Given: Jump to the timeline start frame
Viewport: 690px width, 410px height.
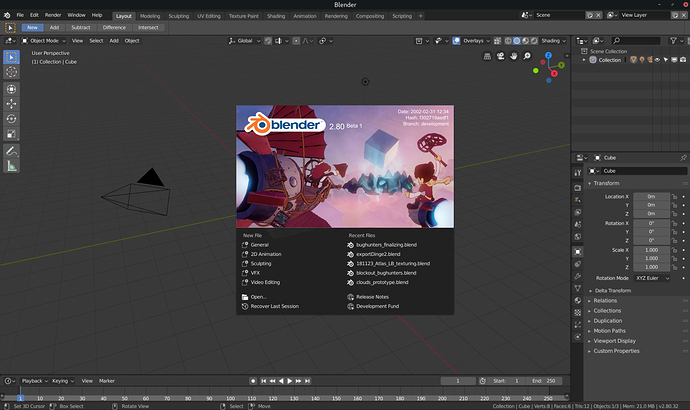Looking at the screenshot, I should [x=263, y=381].
